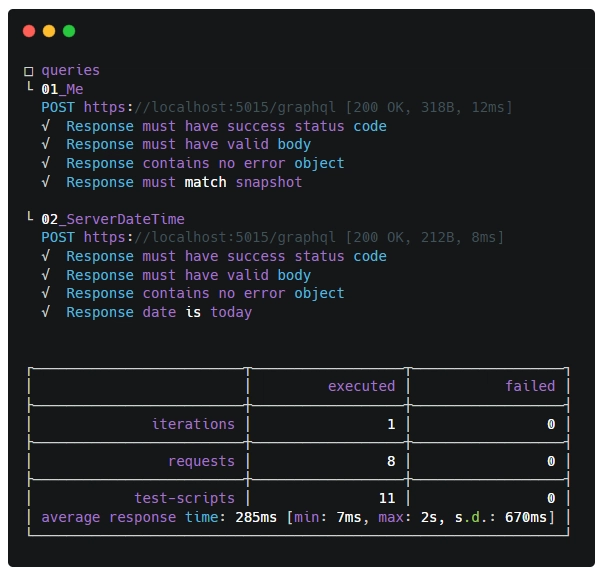Image resolution: width=604 pixels, height=574 pixels.
Task: Click checkmark for 01_Me success status code test
Action: click(x=46, y=126)
